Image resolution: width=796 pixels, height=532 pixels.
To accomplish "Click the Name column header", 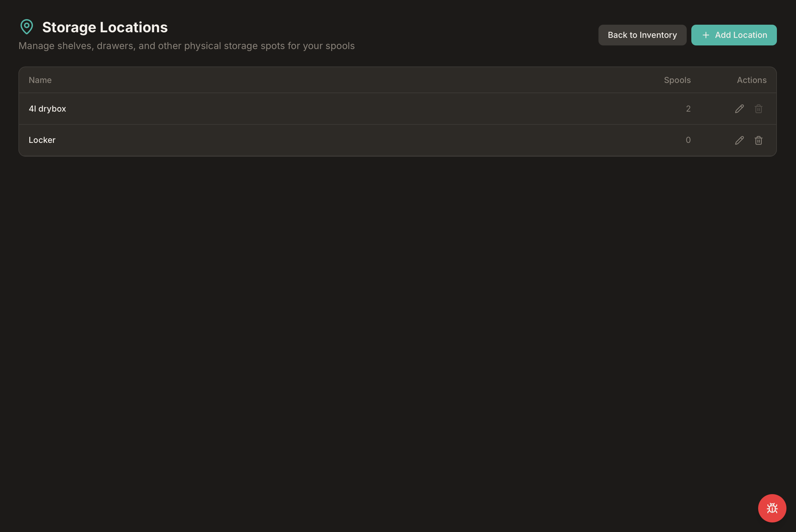I will (40, 80).
